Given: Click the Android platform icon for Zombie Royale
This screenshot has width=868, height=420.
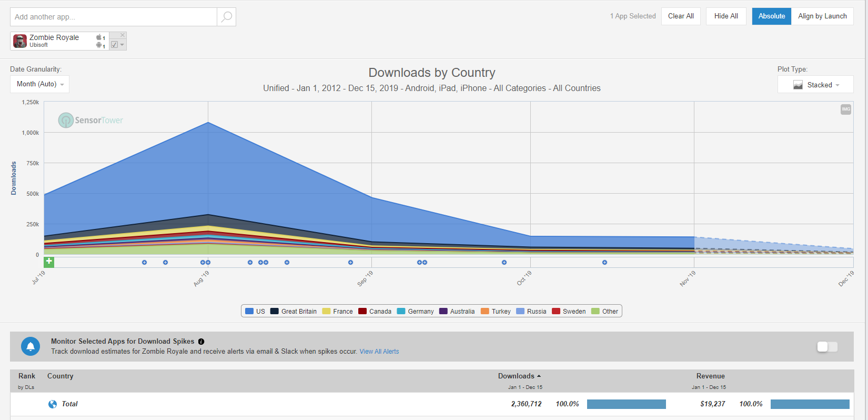Looking at the screenshot, I should coord(99,45).
